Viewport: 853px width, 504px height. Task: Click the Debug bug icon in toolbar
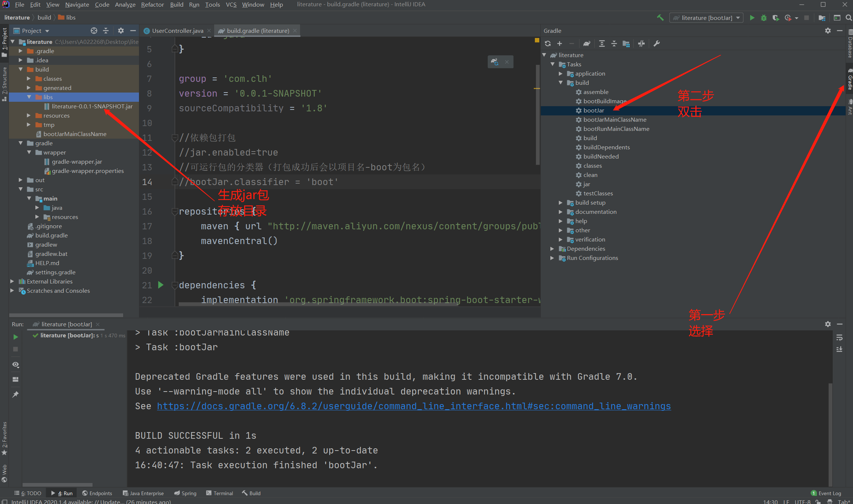pyautogui.click(x=764, y=18)
